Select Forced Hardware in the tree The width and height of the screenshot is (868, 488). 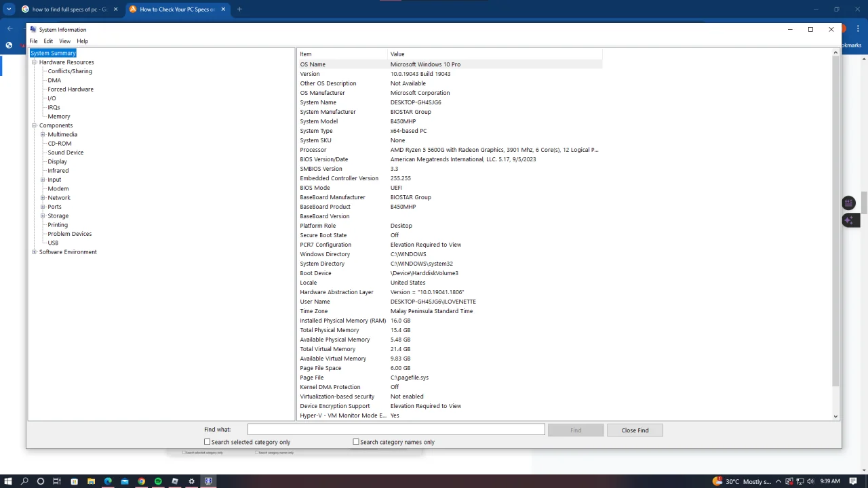[71, 89]
